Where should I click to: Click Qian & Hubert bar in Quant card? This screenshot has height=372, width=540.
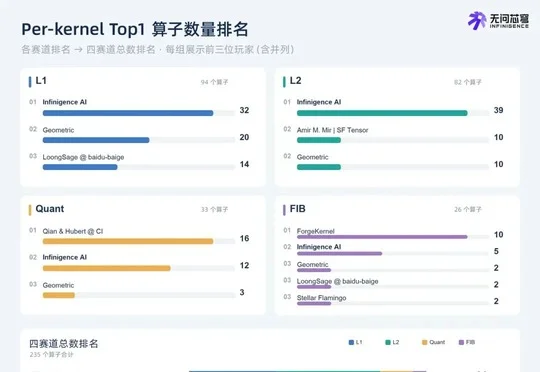click(x=128, y=241)
